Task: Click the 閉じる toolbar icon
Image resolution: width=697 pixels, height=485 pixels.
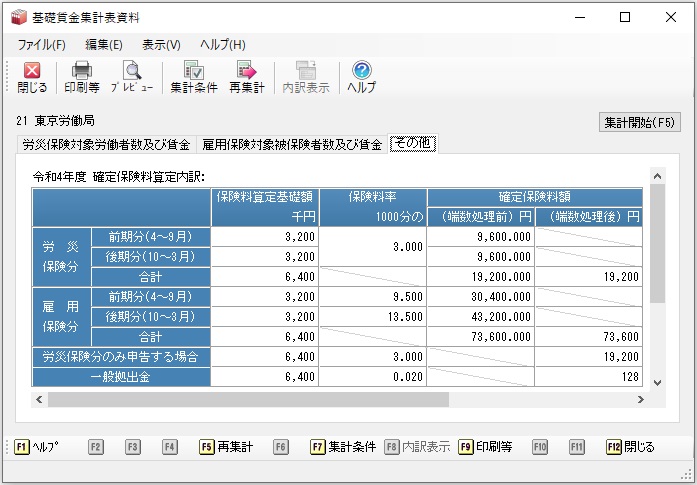Action: (32, 77)
